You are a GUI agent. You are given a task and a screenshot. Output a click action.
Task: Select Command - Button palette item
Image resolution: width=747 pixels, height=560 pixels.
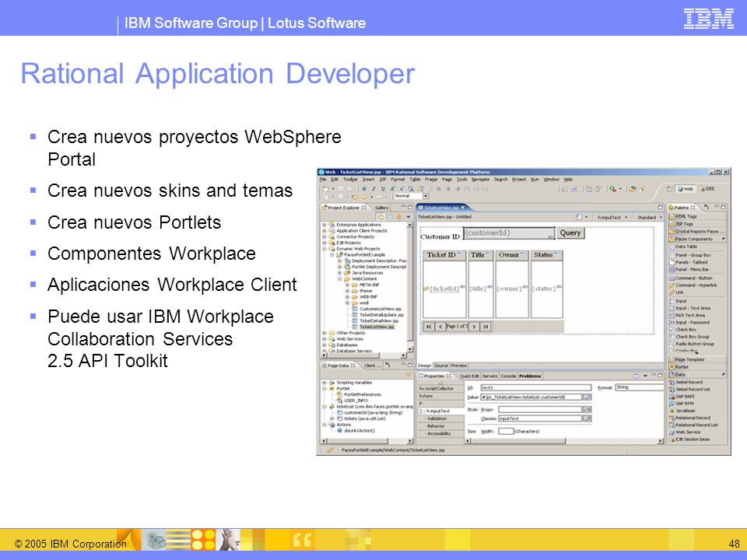coord(691,278)
